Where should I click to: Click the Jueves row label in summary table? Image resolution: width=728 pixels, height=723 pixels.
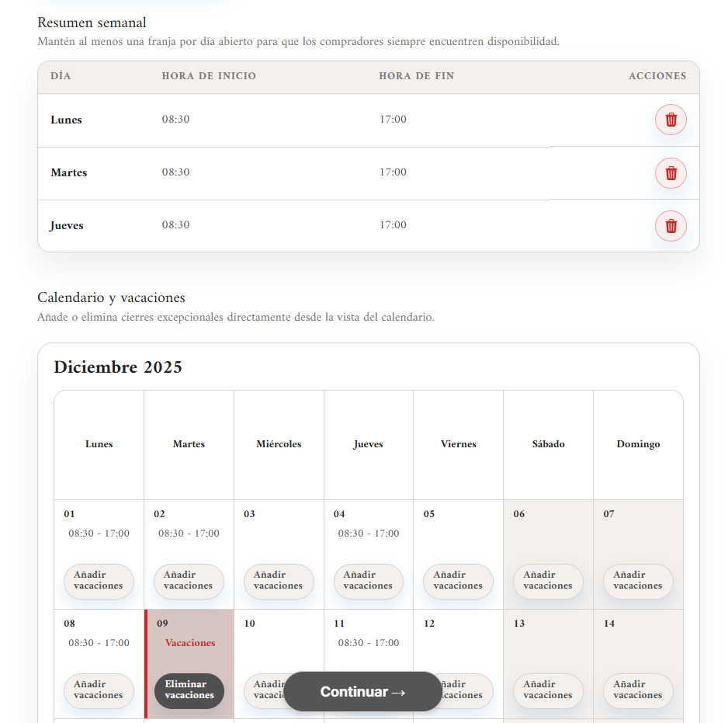tap(67, 226)
